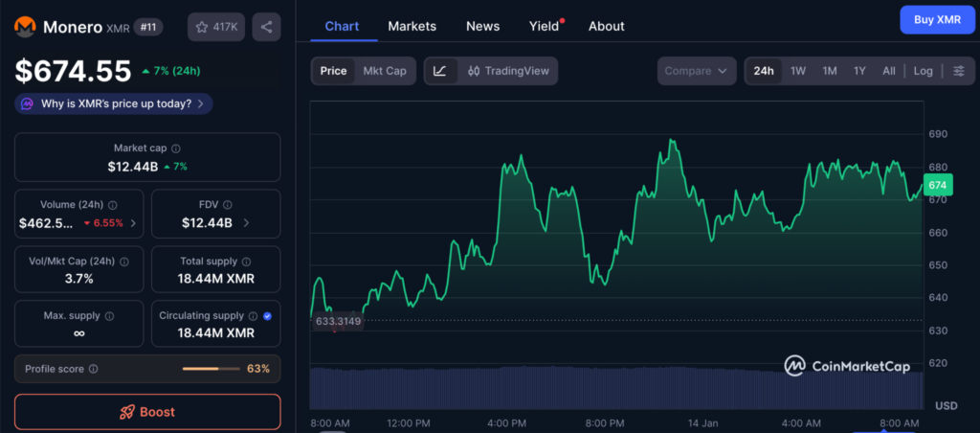The height and width of the screenshot is (433, 980).
Task: Switch to the News tab
Action: coord(482,26)
